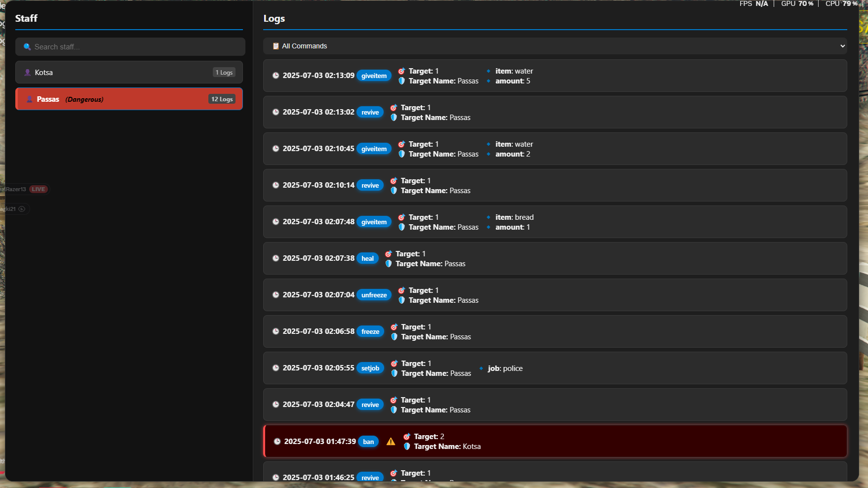
Task: Select staff member Kotsa
Action: tap(129, 73)
